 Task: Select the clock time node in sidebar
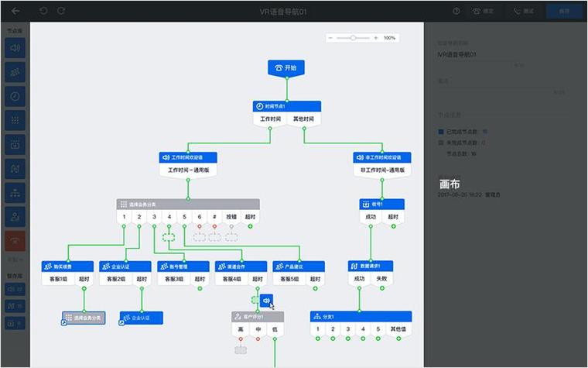(x=15, y=96)
